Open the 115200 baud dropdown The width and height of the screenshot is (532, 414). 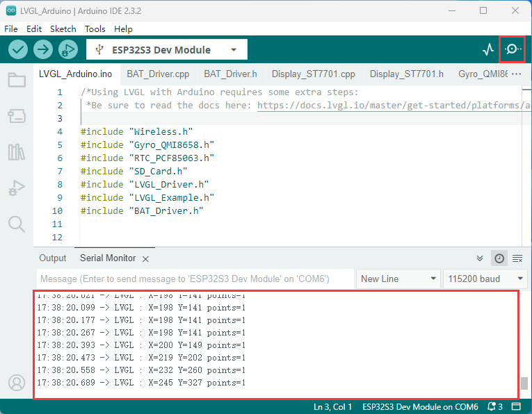(x=485, y=279)
